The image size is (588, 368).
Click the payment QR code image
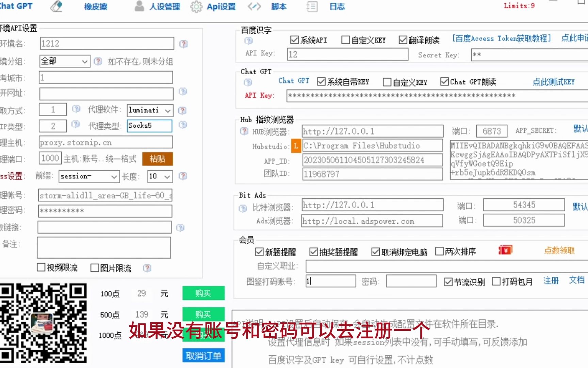click(x=43, y=323)
